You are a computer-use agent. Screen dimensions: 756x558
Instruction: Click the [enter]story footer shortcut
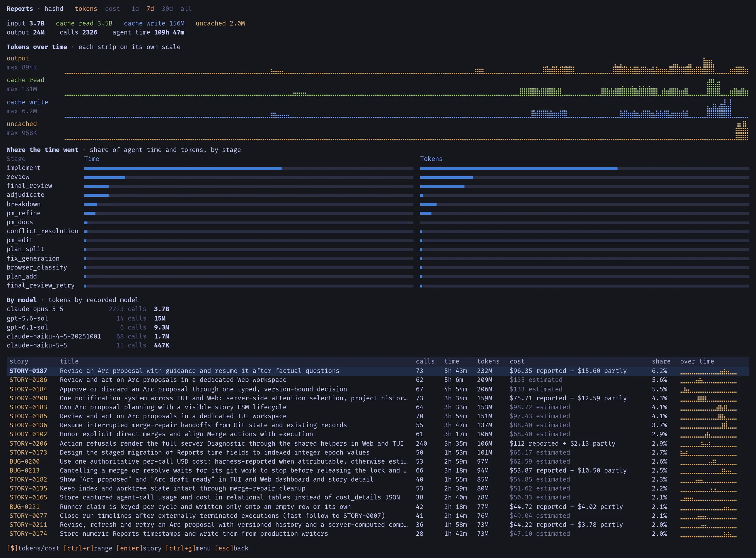pyautogui.click(x=139, y=548)
